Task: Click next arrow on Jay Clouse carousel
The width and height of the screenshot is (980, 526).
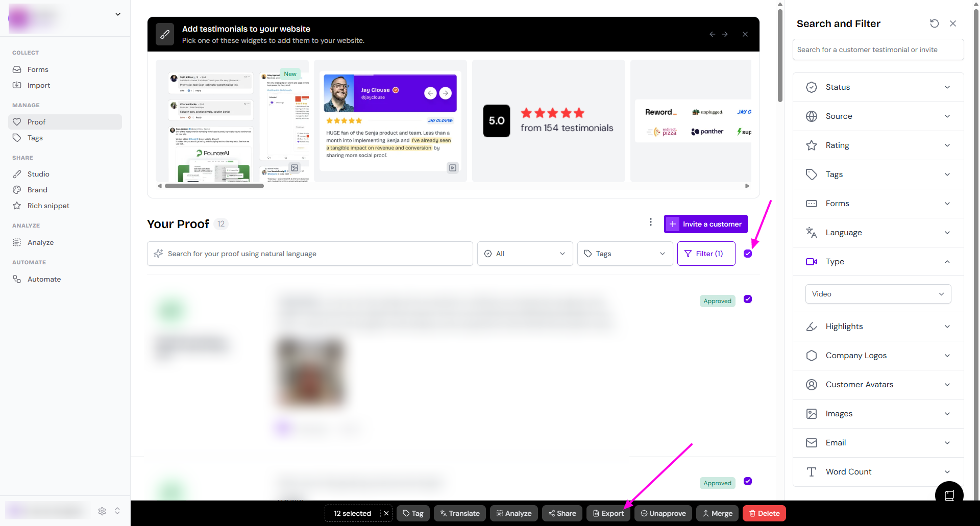Action: 446,93
